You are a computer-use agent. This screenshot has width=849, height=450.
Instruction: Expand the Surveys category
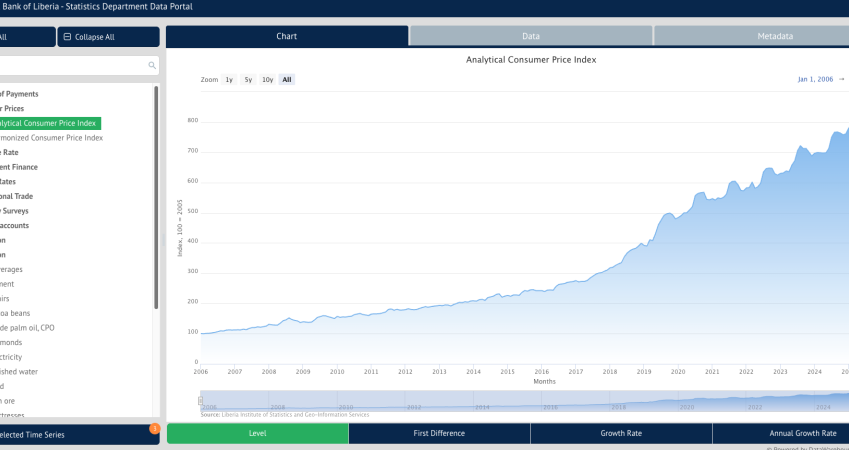click(15, 211)
